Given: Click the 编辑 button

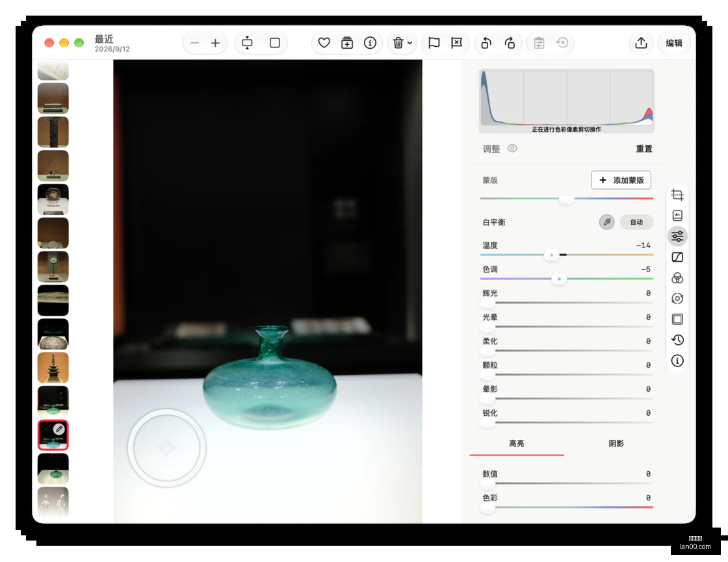Looking at the screenshot, I should click(674, 43).
